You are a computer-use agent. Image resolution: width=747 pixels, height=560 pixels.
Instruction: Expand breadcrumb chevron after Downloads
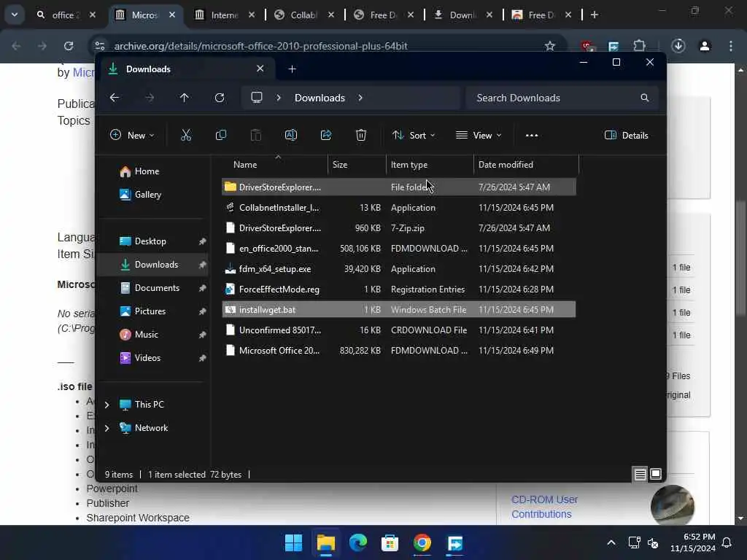click(x=360, y=98)
